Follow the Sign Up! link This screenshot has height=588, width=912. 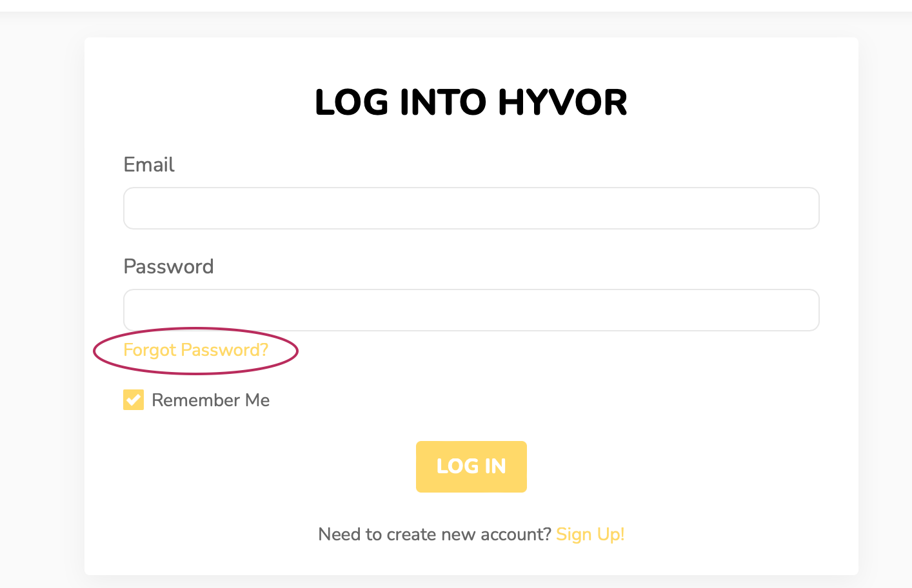590,534
